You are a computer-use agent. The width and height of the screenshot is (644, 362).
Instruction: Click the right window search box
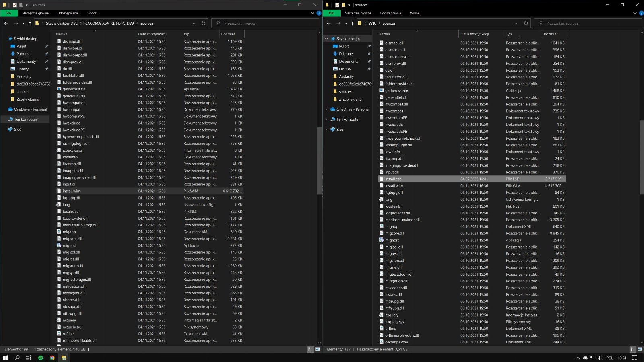click(x=587, y=23)
